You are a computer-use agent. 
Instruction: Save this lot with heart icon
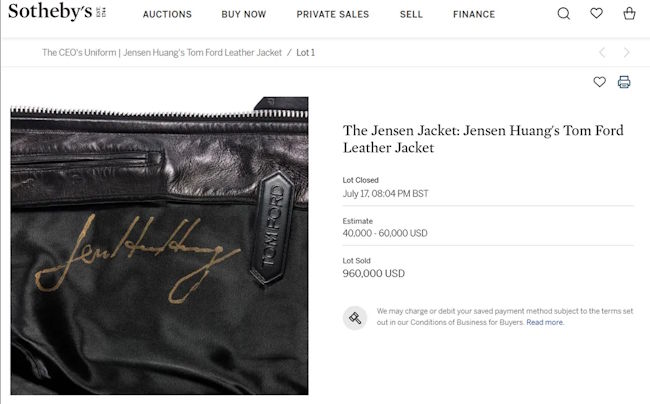point(599,82)
